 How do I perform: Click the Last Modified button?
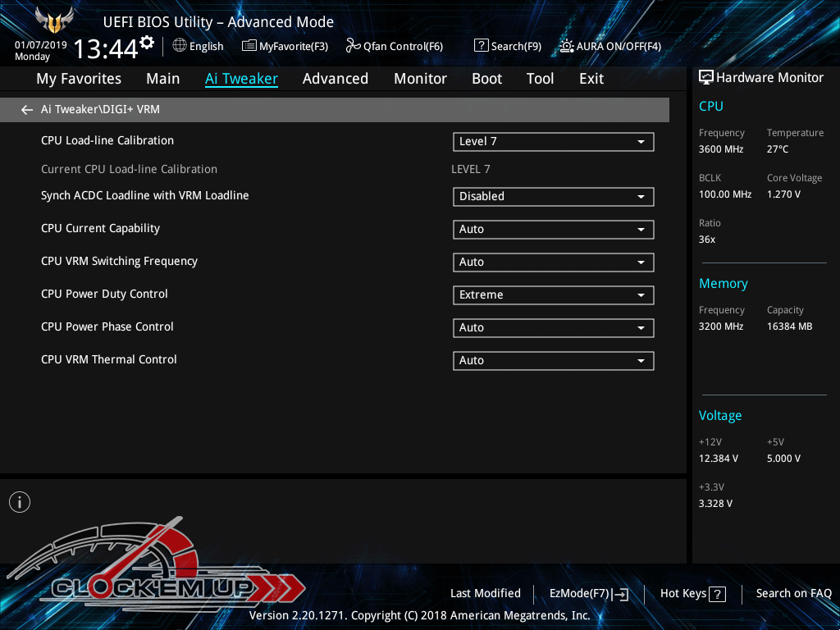tap(485, 593)
